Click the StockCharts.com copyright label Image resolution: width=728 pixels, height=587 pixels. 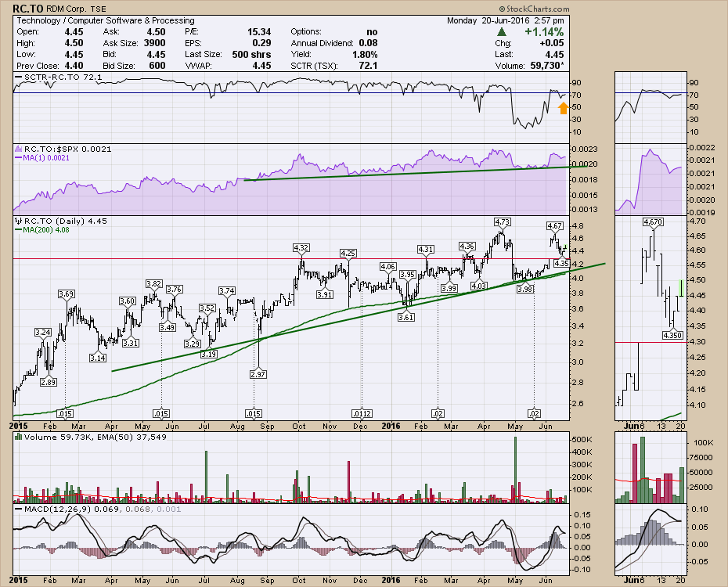pos(534,9)
